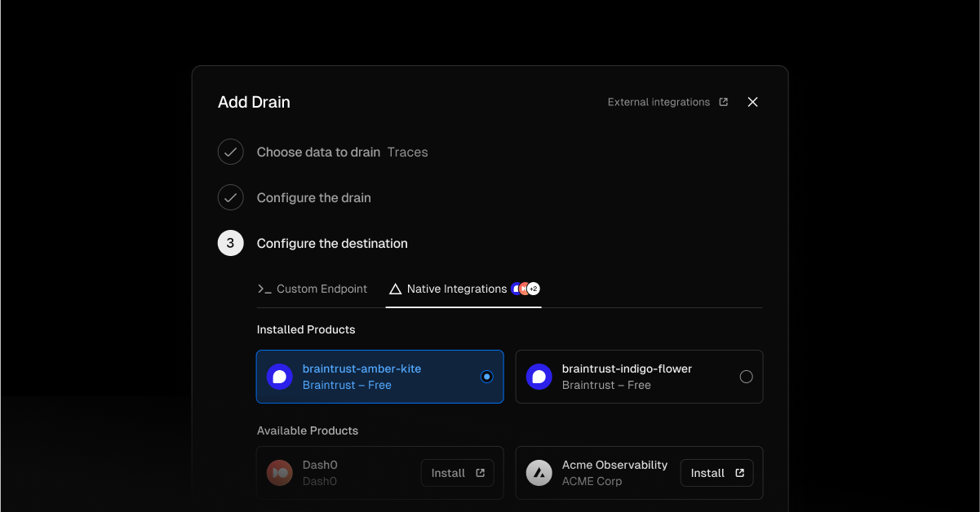Click the Braintrust logo on braintrust-indigo-flower
This screenshot has height=512, width=980.
click(x=539, y=377)
